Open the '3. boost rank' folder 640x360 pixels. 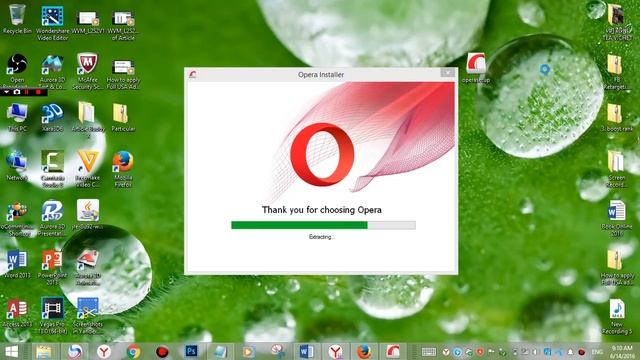616,118
